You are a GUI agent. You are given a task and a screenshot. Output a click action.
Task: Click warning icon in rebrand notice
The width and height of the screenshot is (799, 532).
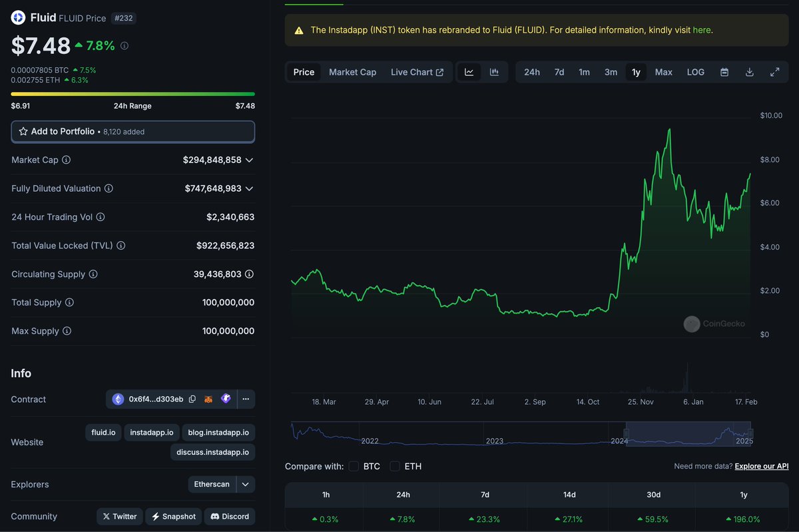(x=298, y=31)
